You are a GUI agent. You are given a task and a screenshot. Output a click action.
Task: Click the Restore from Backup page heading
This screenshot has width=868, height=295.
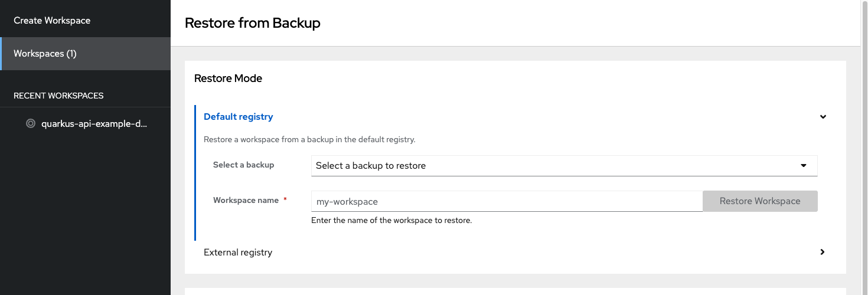pos(252,23)
